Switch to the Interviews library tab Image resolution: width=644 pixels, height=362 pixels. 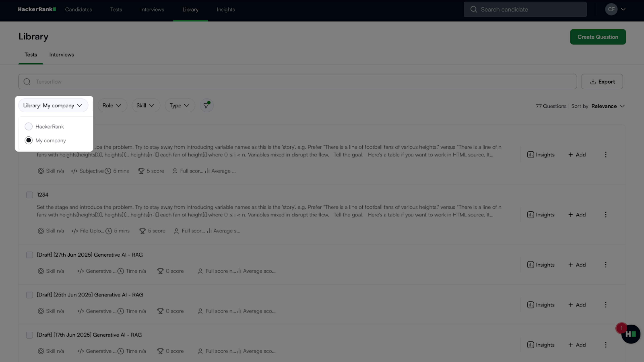tap(62, 55)
